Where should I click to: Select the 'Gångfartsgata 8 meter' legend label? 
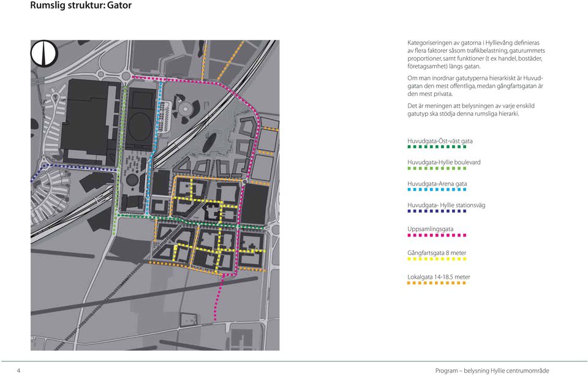coord(437,253)
